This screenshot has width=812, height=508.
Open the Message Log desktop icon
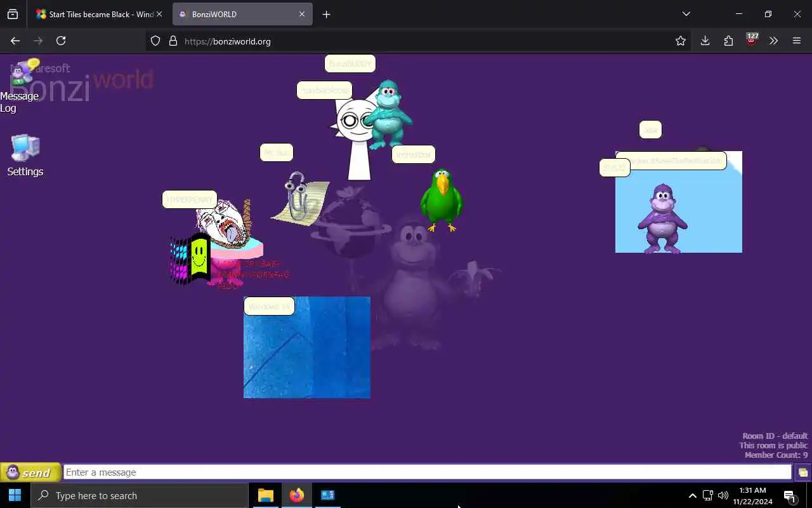point(20,86)
